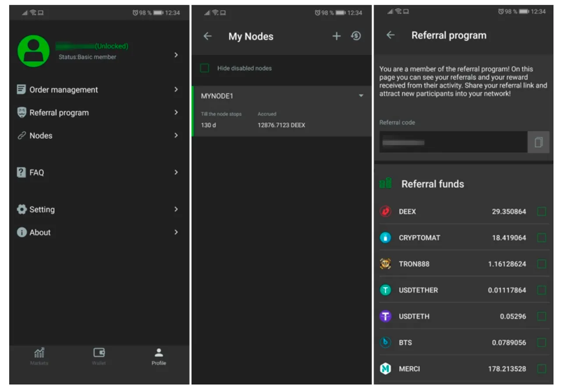Tap the USDTETHER coin icon
Image resolution: width=561 pixels, height=392 pixels.
point(385,290)
